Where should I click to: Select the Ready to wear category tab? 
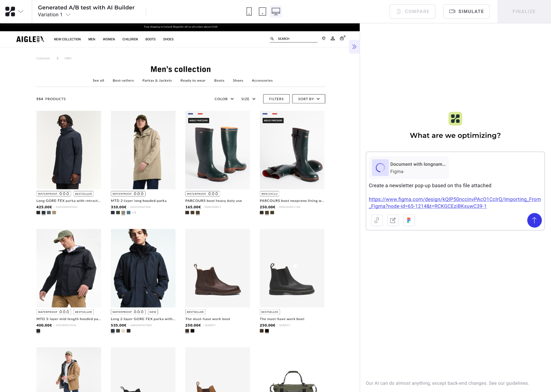tap(193, 80)
